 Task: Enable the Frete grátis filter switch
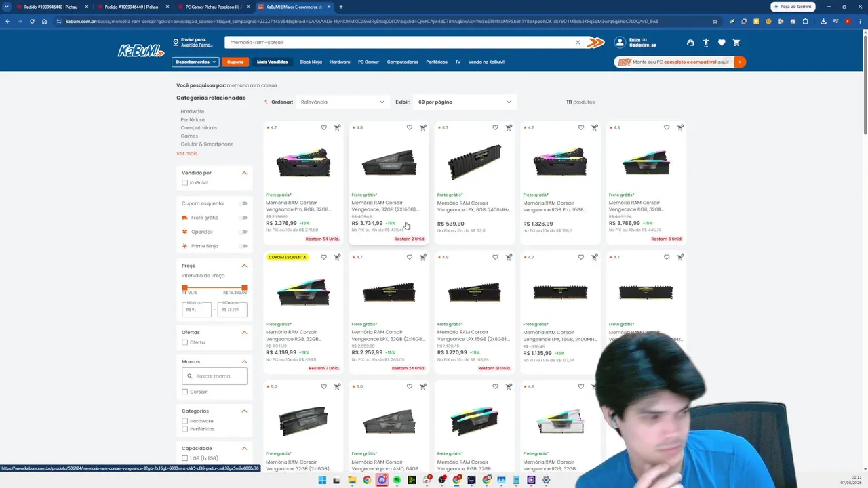[243, 218]
